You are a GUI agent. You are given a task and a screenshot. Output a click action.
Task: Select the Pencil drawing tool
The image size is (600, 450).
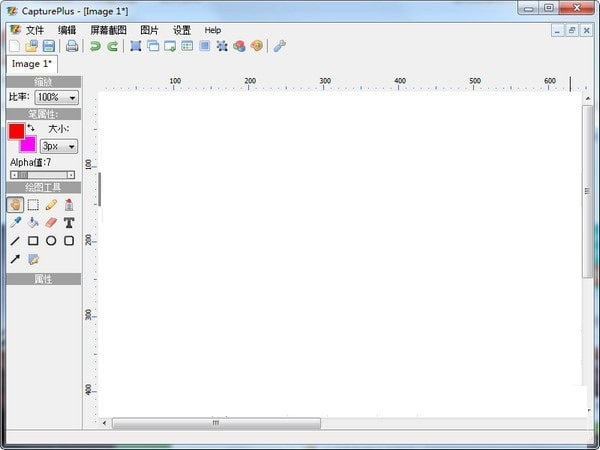tap(51, 205)
